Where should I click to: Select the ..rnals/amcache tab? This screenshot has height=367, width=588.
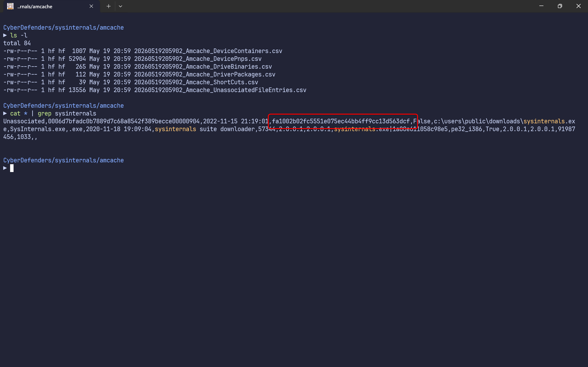[x=51, y=6]
